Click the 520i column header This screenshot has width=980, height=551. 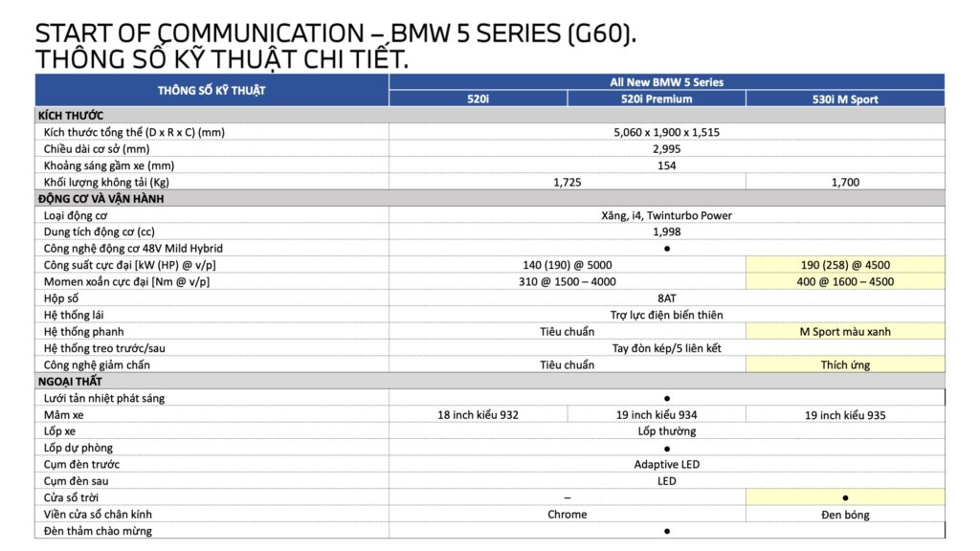coord(478,99)
